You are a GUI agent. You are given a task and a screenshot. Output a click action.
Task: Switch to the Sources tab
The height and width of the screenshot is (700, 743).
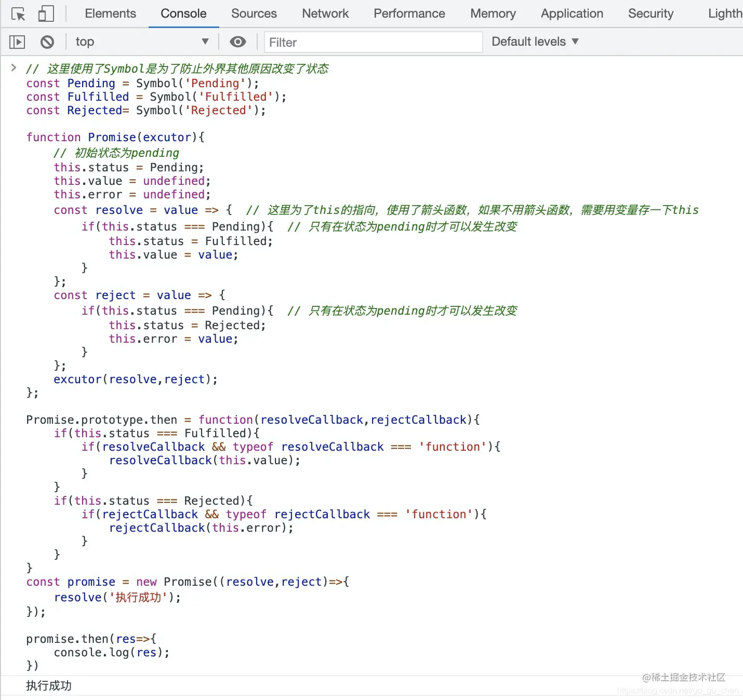tap(254, 14)
